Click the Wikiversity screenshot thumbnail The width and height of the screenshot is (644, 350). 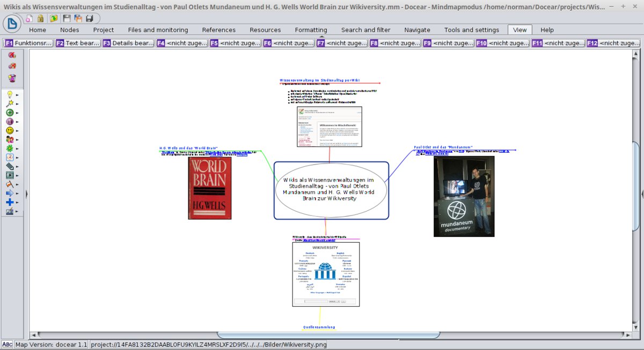pos(326,274)
